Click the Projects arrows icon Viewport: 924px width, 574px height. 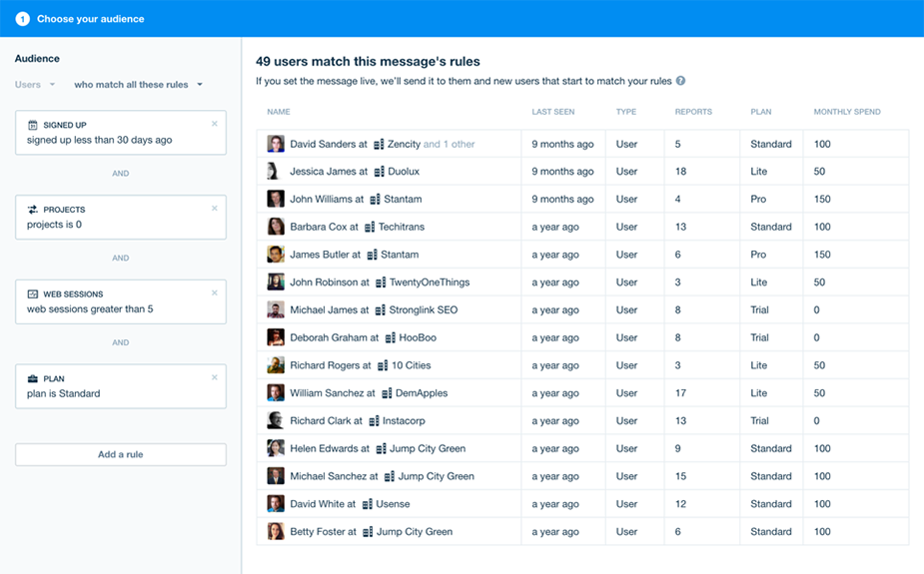pyautogui.click(x=33, y=210)
